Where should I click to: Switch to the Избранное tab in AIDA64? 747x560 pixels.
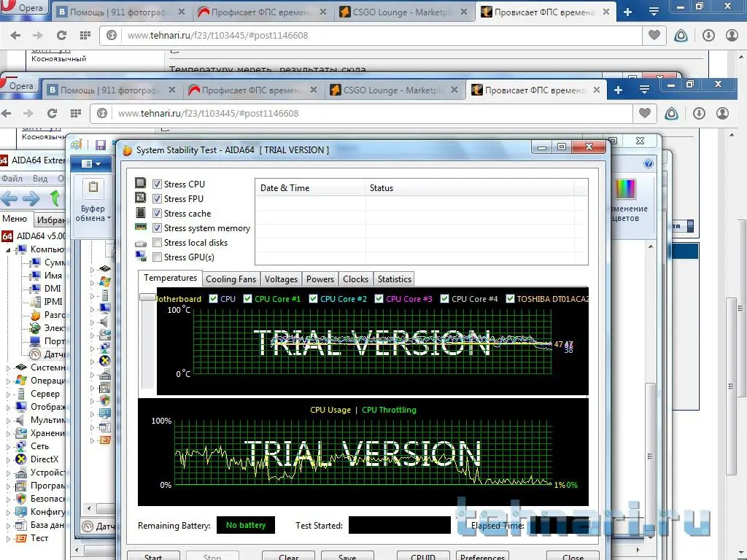coord(50,219)
